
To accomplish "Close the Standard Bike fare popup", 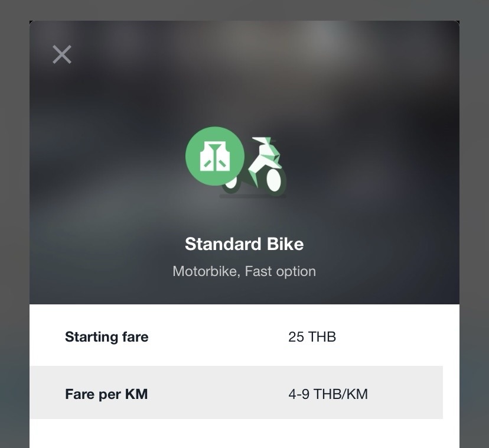I will pos(62,54).
